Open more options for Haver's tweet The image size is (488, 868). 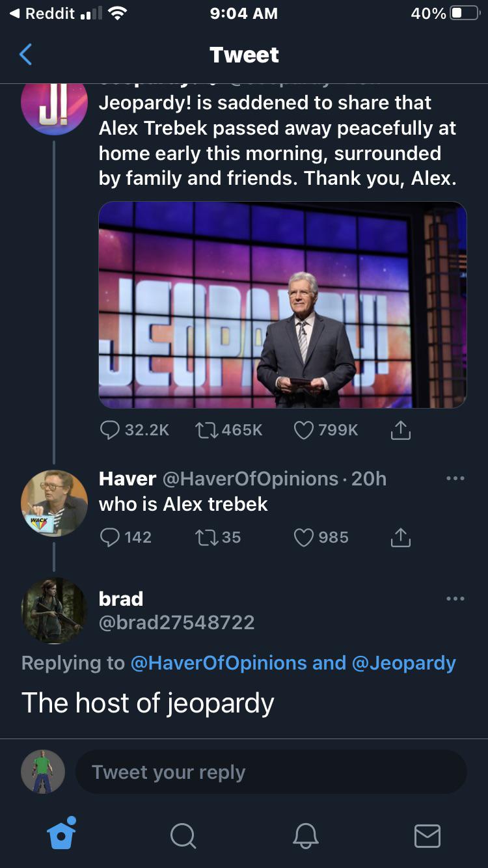[455, 479]
